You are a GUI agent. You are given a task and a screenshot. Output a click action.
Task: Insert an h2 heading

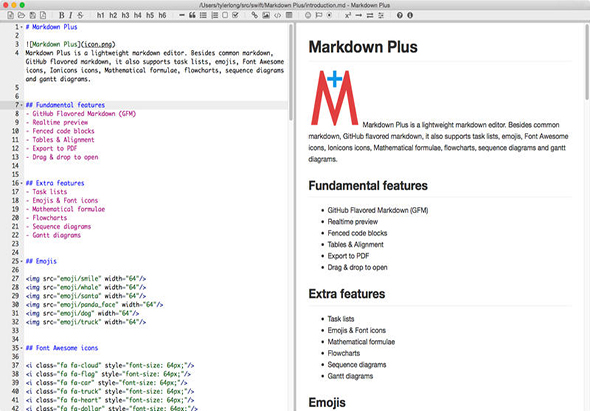[x=113, y=15]
